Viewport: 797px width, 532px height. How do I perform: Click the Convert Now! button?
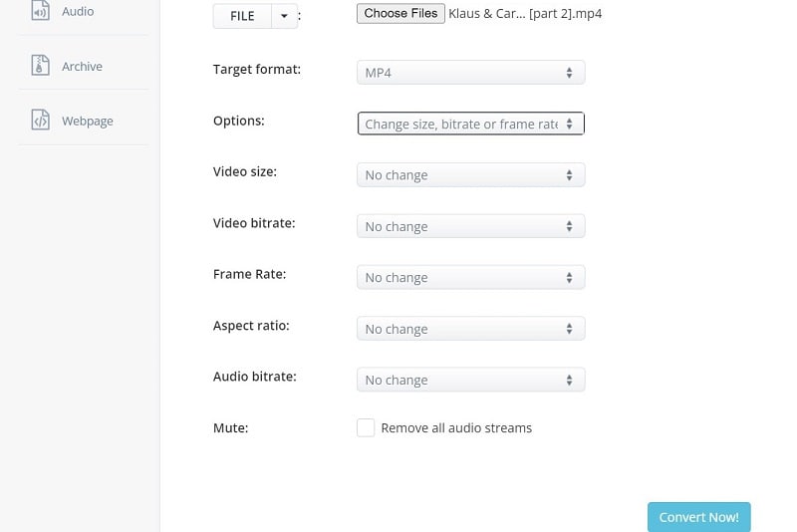698,517
